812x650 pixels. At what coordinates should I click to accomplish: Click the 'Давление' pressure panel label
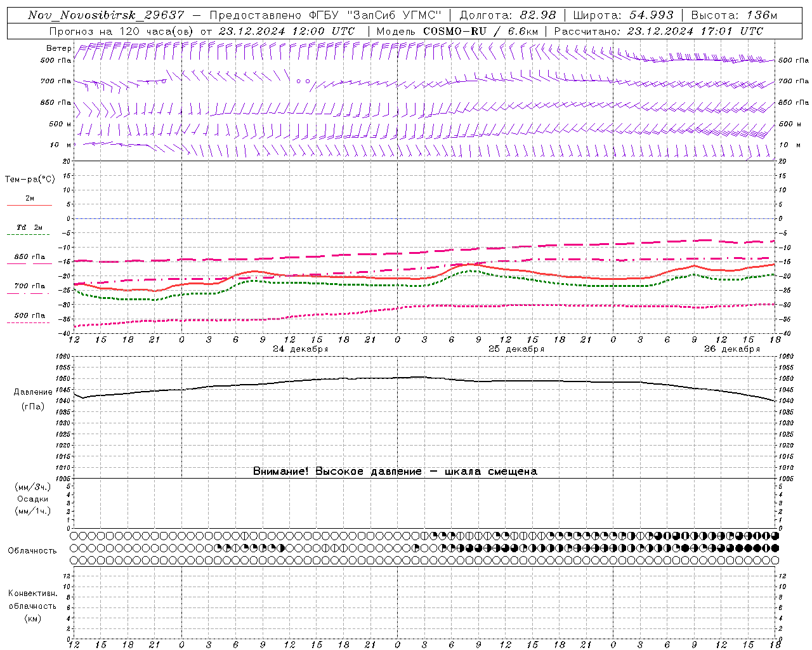[33, 392]
